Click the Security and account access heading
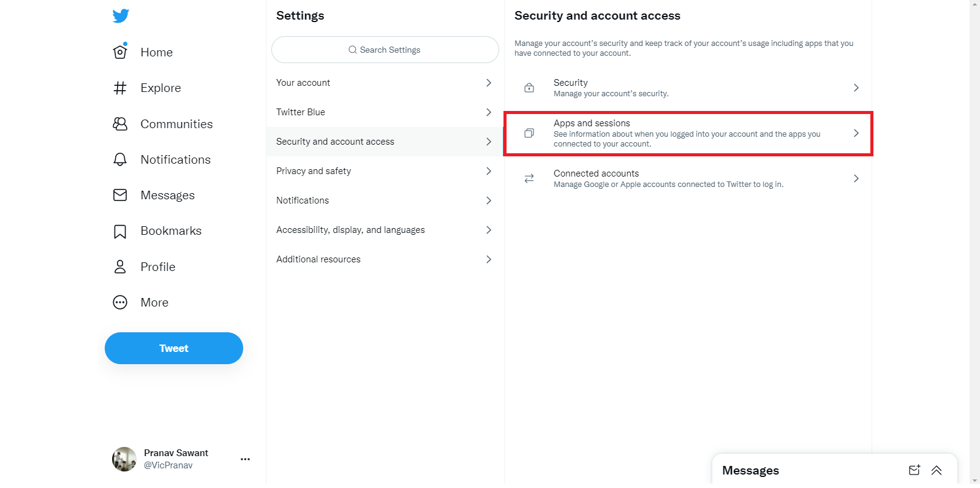 (x=597, y=16)
